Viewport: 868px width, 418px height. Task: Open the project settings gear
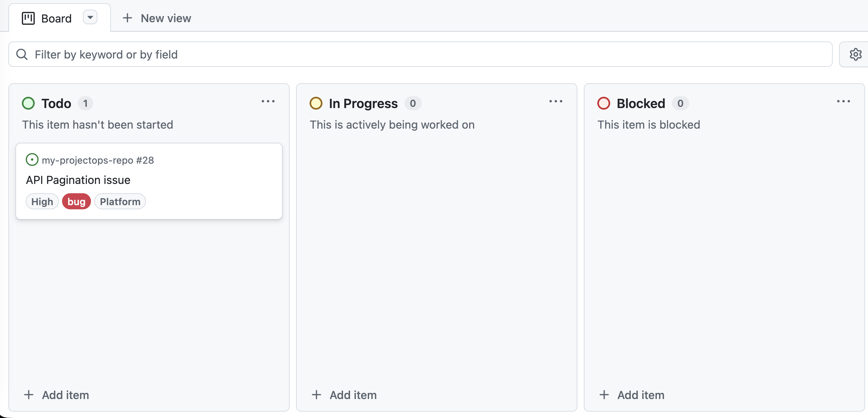tap(855, 54)
